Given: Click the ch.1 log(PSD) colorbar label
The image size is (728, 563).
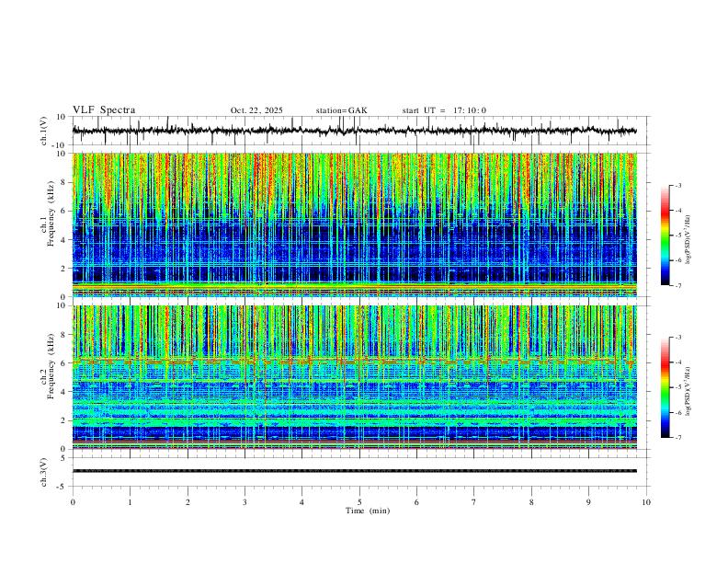Looking at the screenshot, I should tap(688, 239).
